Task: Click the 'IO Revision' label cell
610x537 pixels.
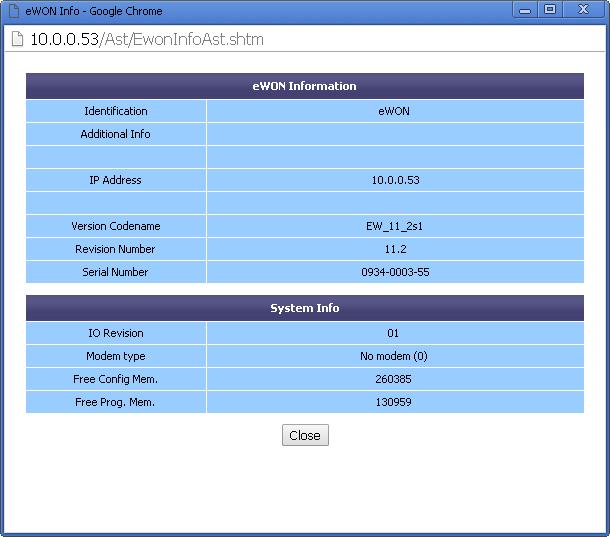Action: click(x=116, y=333)
